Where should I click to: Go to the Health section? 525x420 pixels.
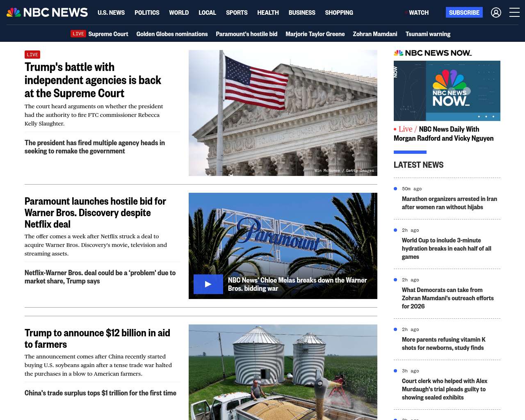(268, 13)
